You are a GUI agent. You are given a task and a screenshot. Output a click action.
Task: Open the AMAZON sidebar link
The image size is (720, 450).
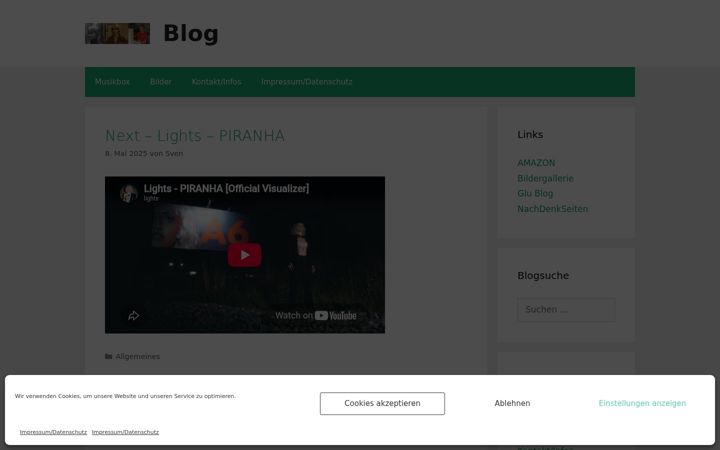[536, 163]
